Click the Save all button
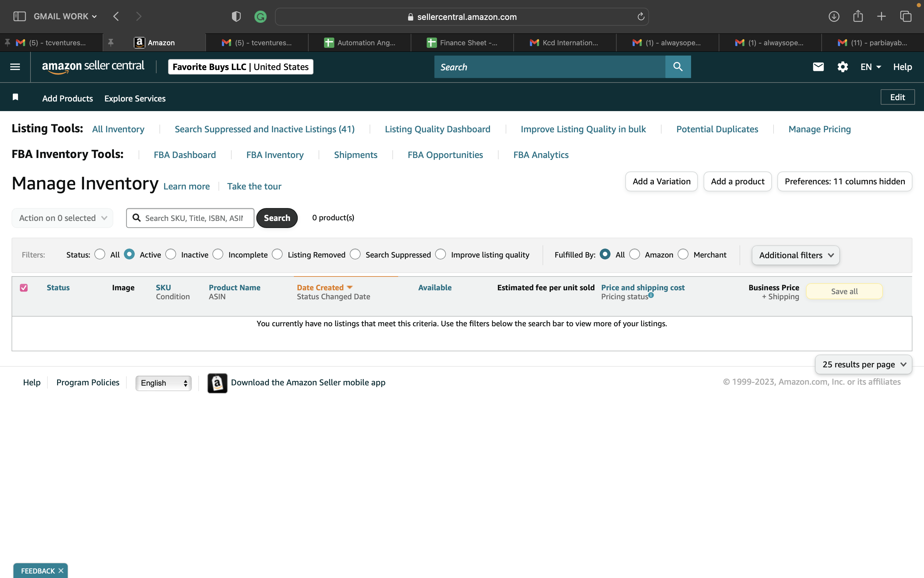 (x=844, y=291)
